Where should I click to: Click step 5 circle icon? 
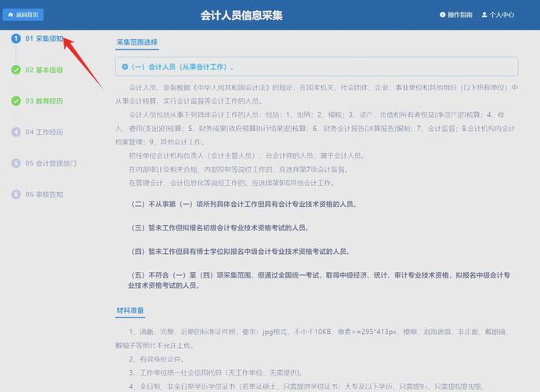[16, 163]
